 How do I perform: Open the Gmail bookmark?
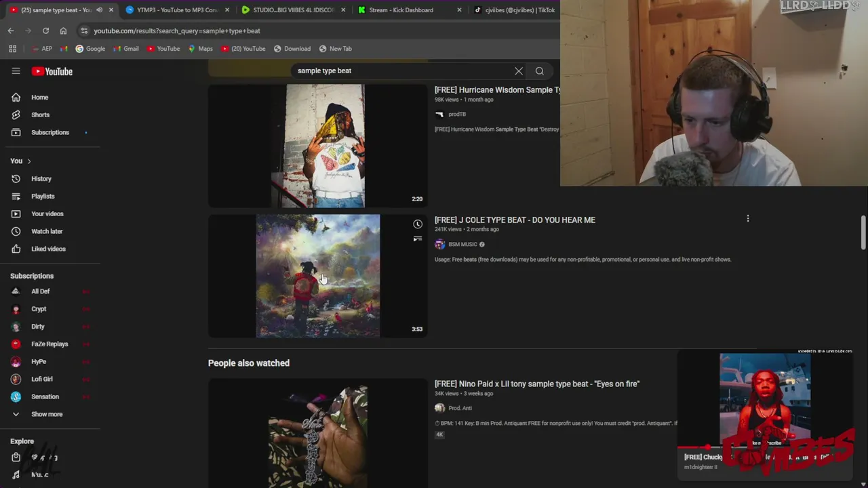point(126,49)
